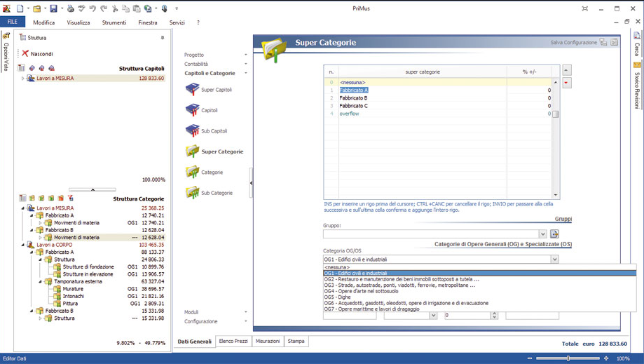Image resolution: width=644 pixels, height=364 pixels.
Task: Click the Salva Configurazione button
Action: coord(573,43)
